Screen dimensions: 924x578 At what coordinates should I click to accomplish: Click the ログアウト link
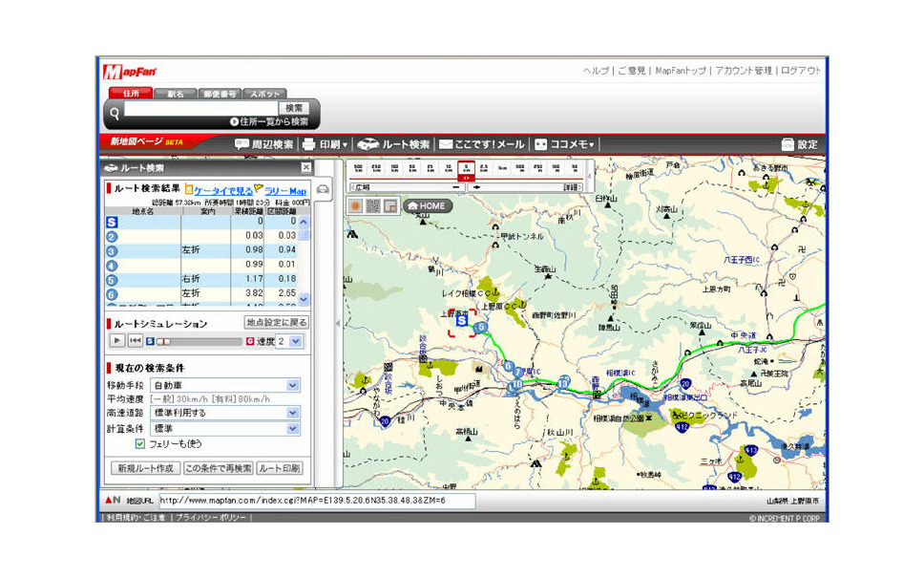click(801, 70)
